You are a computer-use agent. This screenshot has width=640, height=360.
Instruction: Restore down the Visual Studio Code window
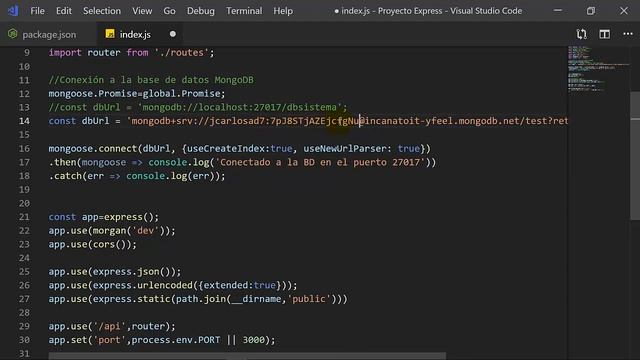(591, 11)
